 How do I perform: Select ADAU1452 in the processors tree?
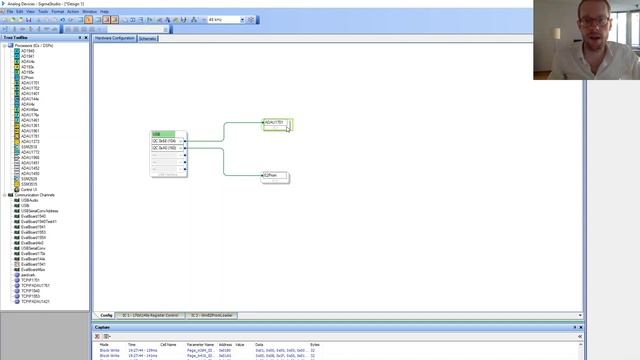click(x=30, y=168)
